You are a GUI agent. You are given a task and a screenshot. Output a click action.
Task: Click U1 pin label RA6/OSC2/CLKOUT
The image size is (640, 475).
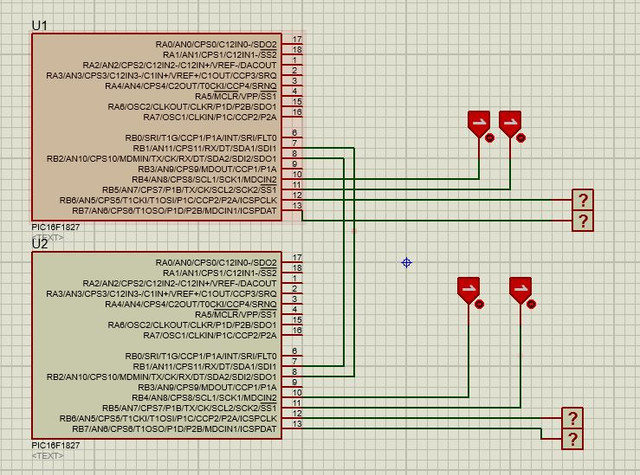pyautogui.click(x=192, y=107)
